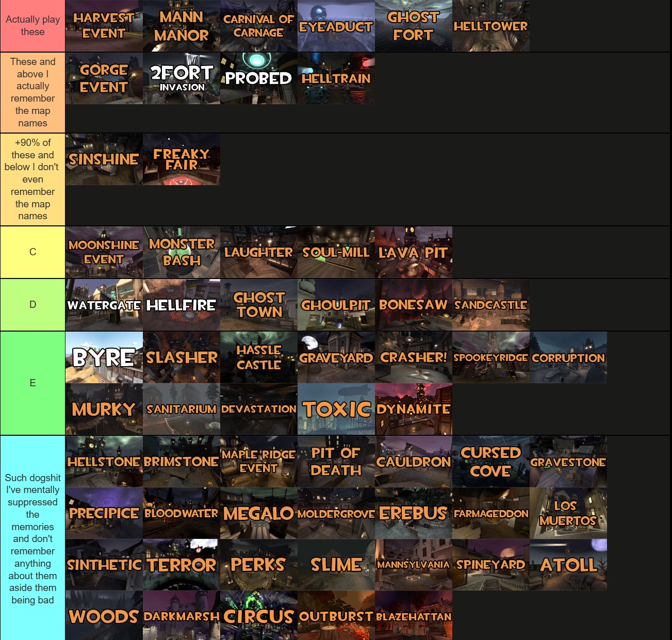Choose the Precipice map thumbnail

[x=104, y=513]
